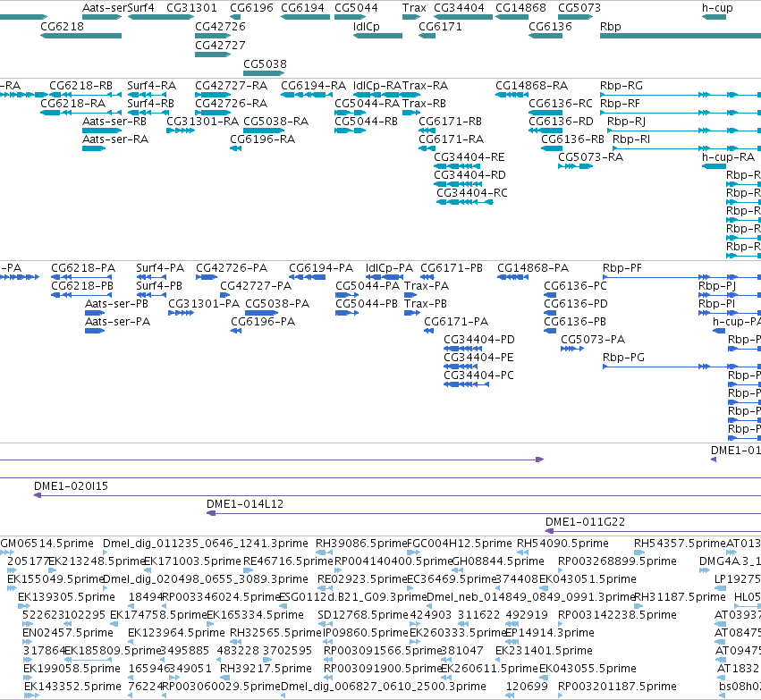The image size is (761, 700).
Task: Click transcript Rbp-RG
Action: tap(681, 95)
